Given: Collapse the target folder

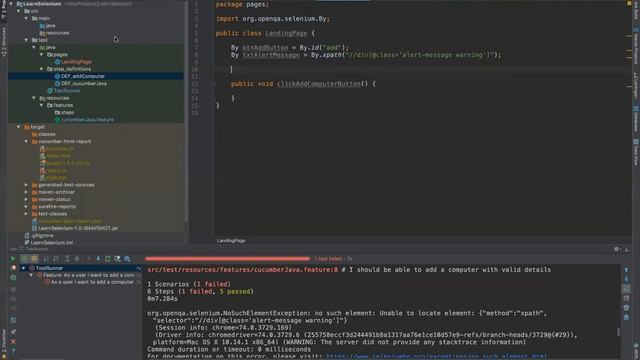Looking at the screenshot, I should (x=19, y=127).
